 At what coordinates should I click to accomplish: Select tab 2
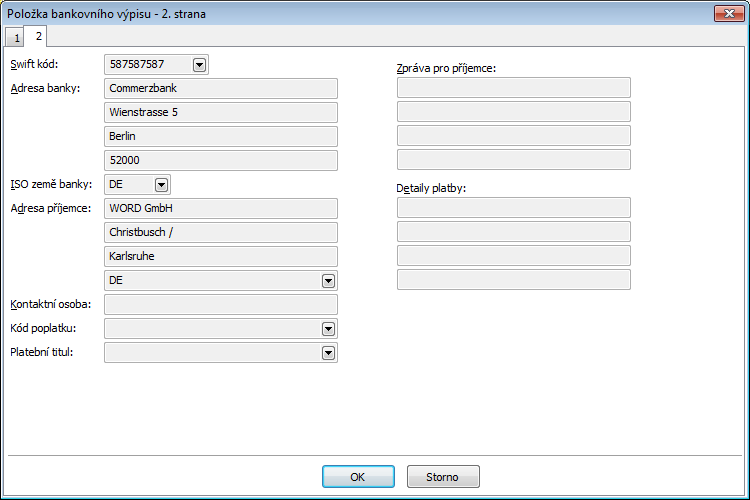(x=38, y=37)
